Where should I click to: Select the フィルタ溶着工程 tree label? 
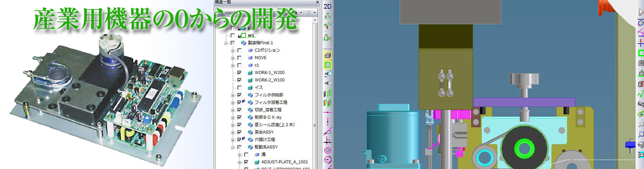coord(271,102)
